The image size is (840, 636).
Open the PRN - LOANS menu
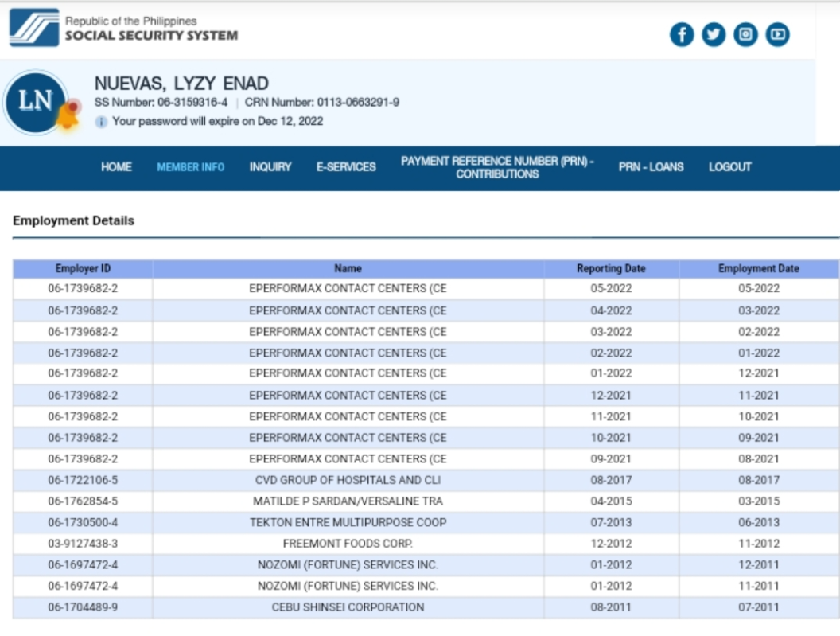651,167
